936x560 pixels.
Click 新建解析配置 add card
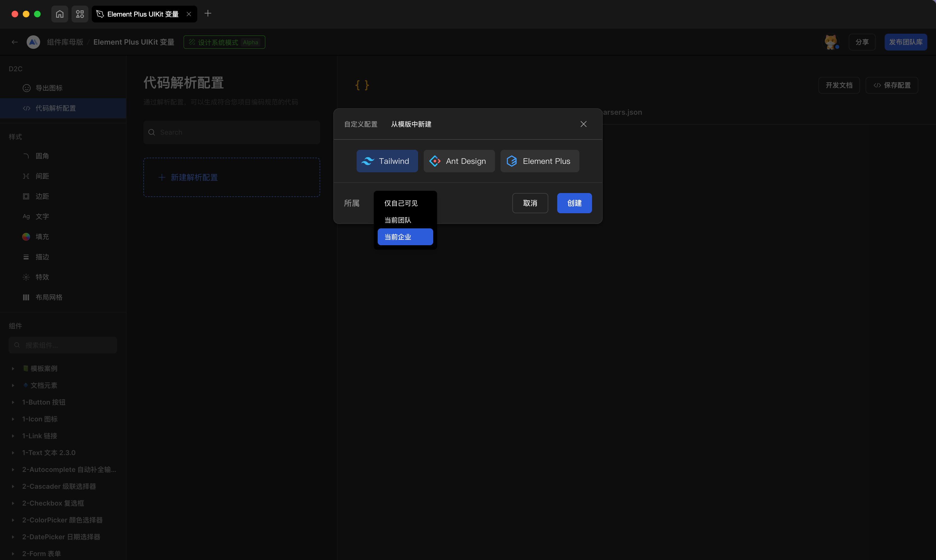(x=232, y=177)
